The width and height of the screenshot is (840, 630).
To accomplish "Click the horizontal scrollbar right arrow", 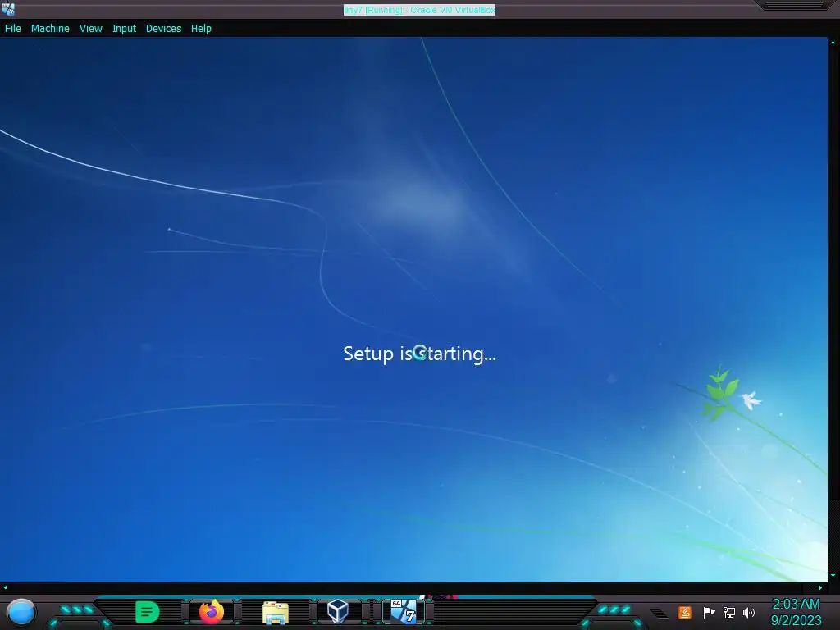I will point(820,587).
